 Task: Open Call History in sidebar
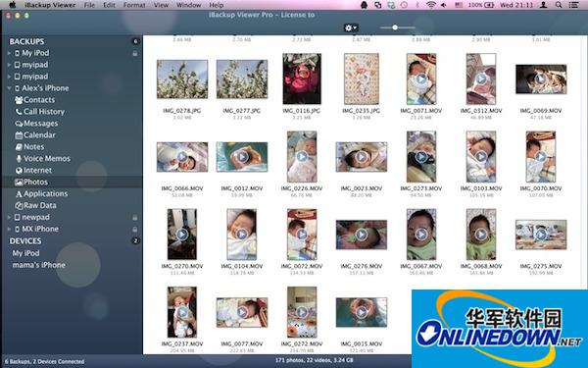coord(39,112)
